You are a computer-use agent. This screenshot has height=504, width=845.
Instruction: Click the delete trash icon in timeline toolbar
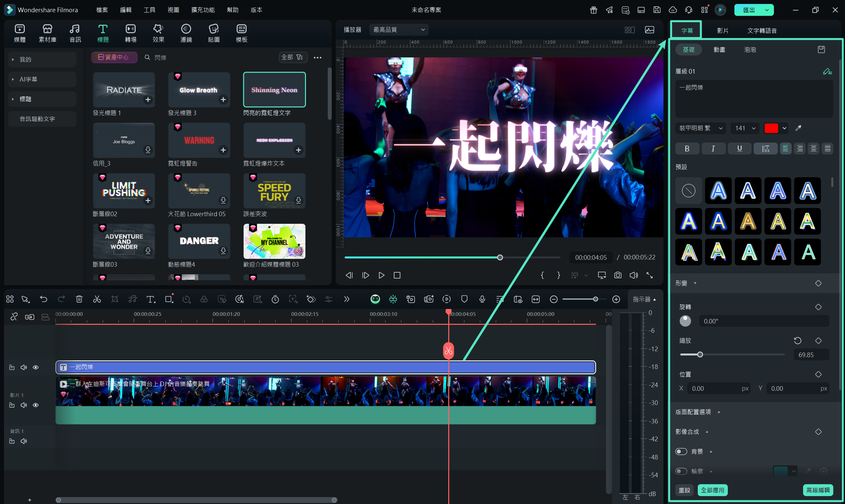tap(79, 299)
